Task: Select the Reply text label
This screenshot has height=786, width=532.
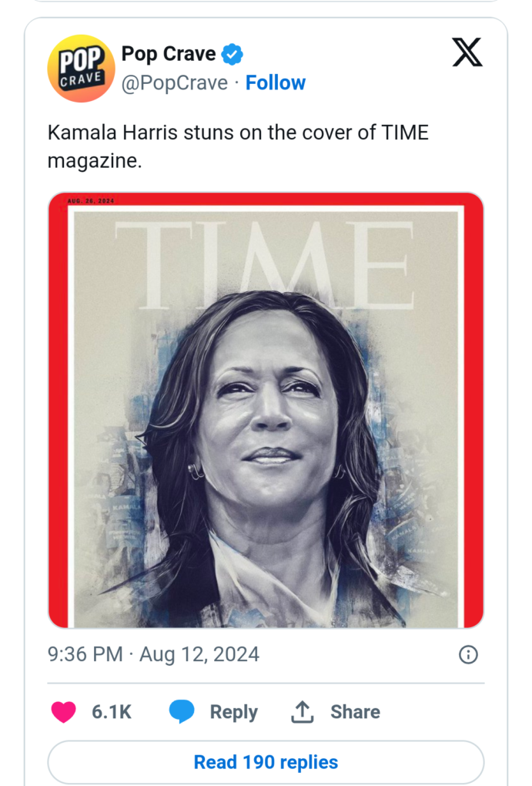Action: click(x=235, y=712)
